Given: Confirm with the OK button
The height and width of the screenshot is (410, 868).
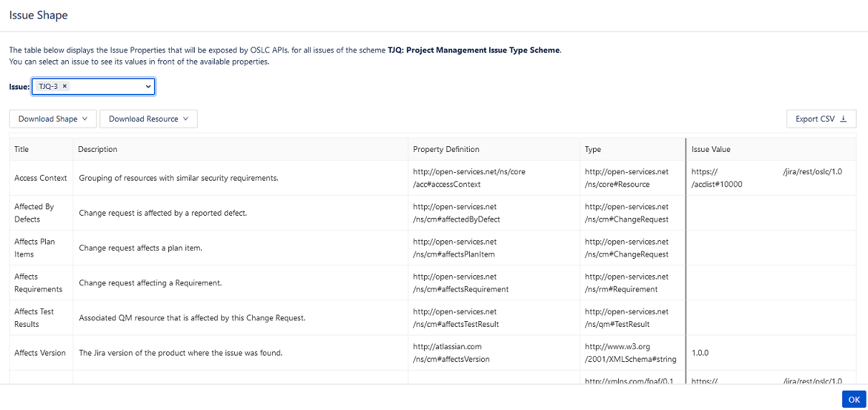Looking at the screenshot, I should pyautogui.click(x=854, y=400).
